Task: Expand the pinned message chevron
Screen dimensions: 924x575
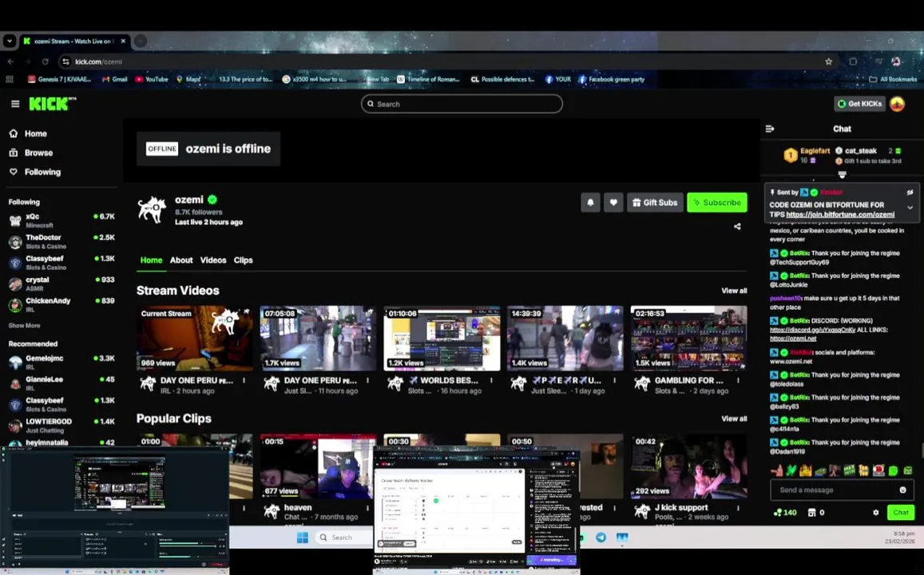Action: click(910, 208)
